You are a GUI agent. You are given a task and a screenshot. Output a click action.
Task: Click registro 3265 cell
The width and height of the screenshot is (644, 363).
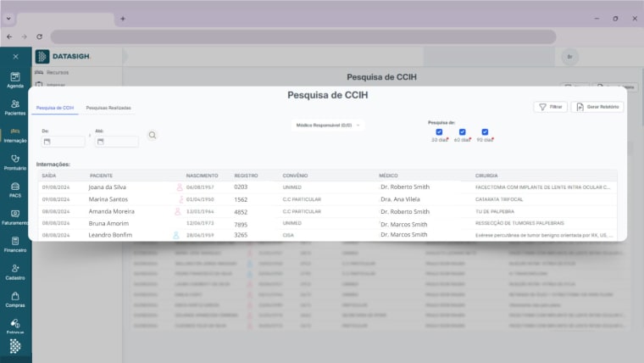[241, 235]
